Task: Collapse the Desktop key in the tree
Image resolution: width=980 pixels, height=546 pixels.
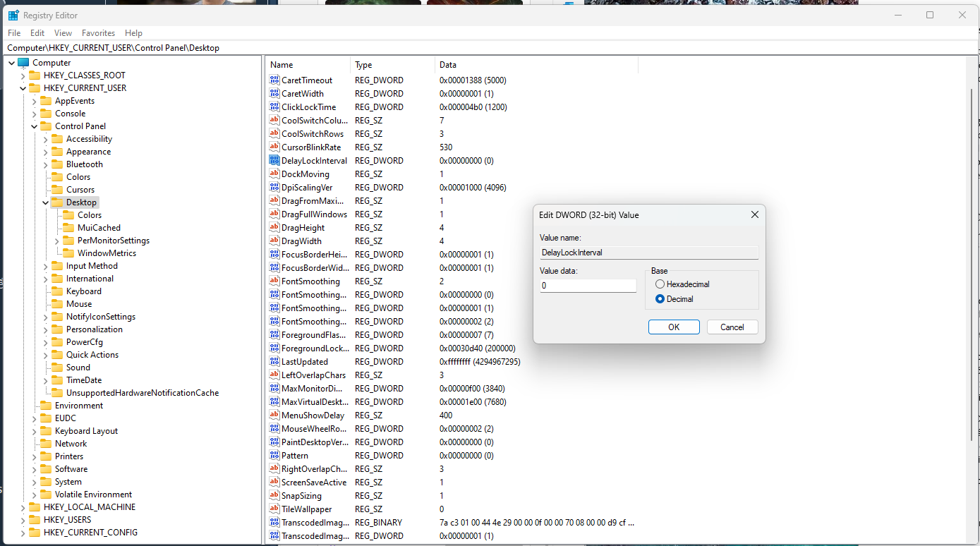Action: point(46,202)
